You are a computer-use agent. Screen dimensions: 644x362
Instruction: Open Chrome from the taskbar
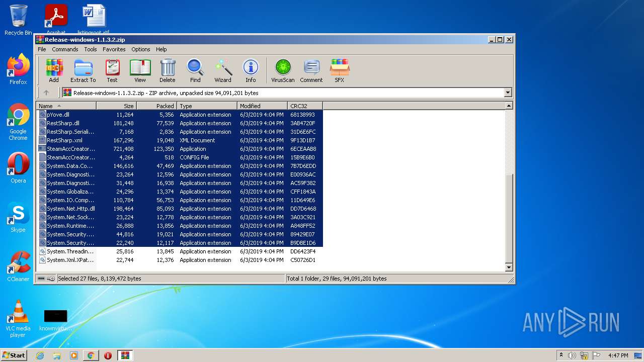tap(91, 355)
